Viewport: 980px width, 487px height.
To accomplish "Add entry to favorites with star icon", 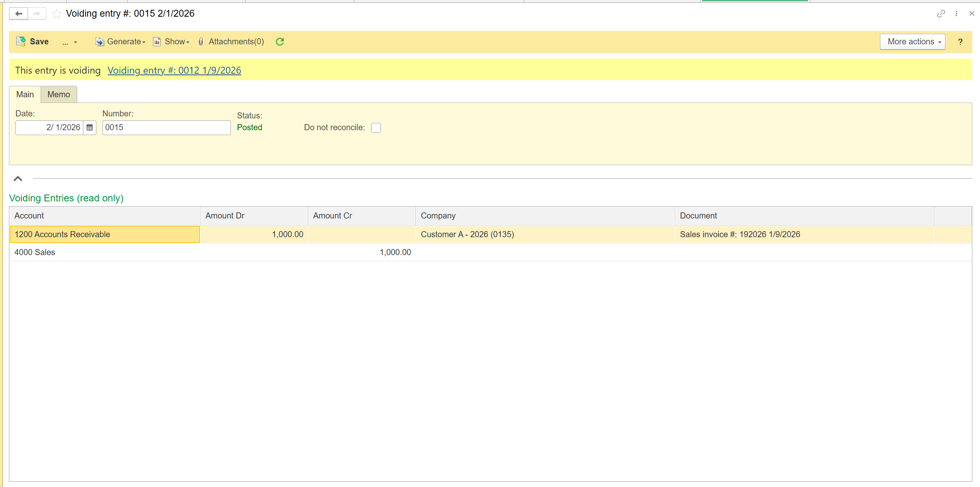I will click(x=57, y=14).
